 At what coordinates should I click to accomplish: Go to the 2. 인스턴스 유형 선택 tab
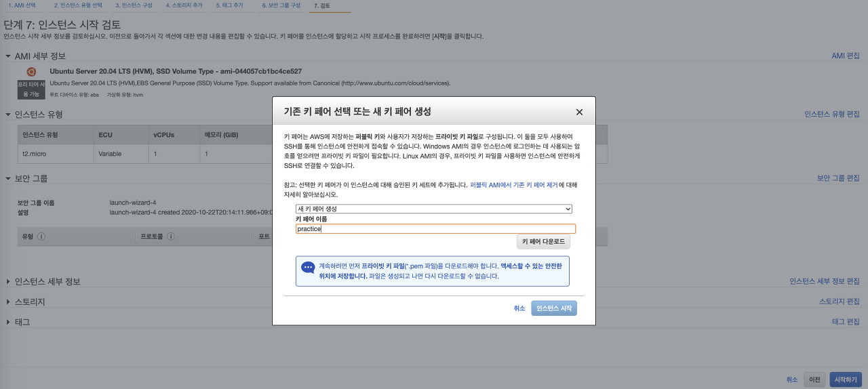78,5
